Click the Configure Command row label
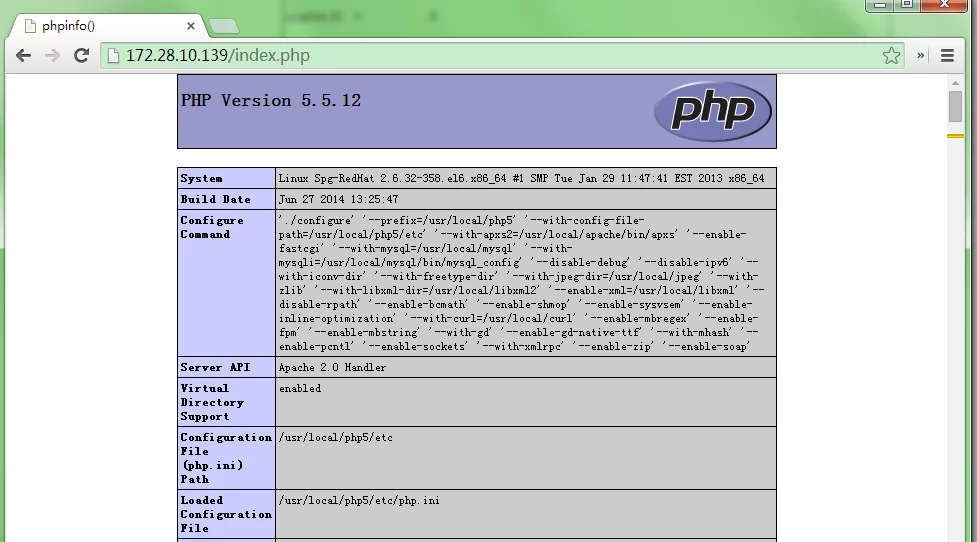This screenshot has width=977, height=542. click(212, 227)
